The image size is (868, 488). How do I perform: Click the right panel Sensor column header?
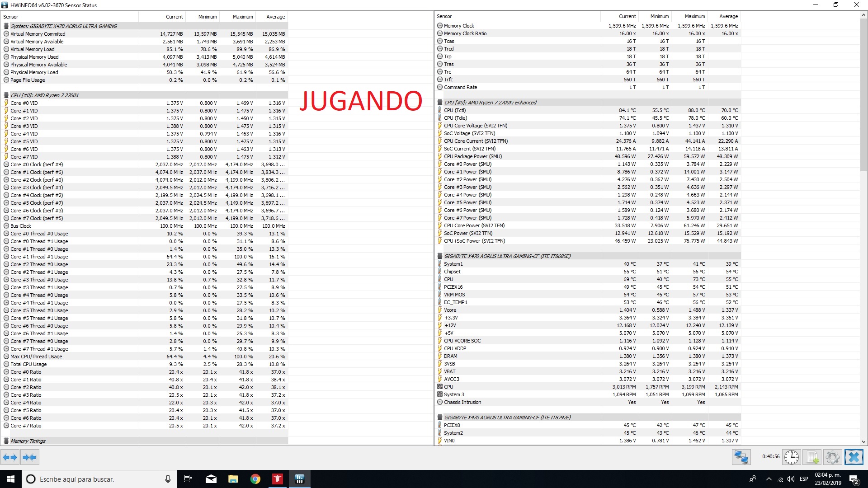[x=518, y=16]
